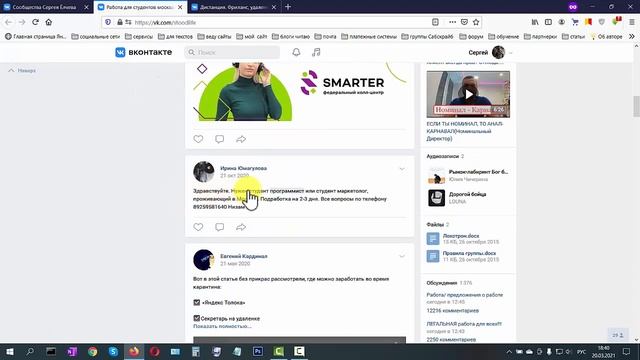
Task: Open Windows taskbar search
Action: point(30,351)
